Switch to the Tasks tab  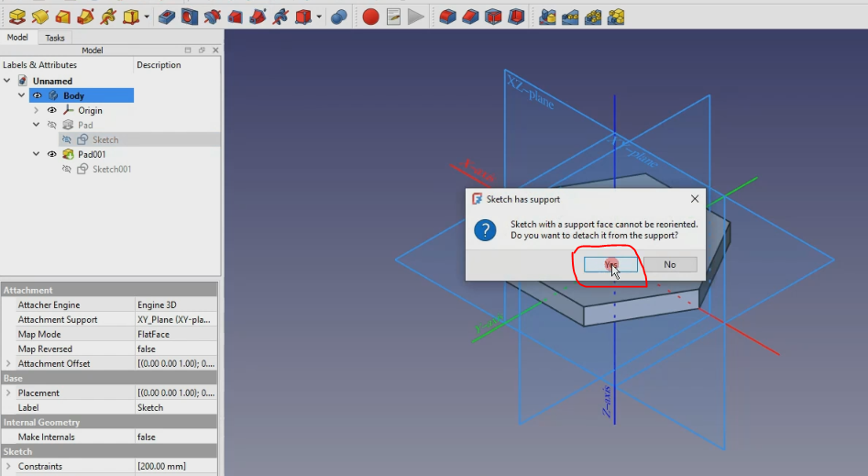pyautogui.click(x=55, y=38)
